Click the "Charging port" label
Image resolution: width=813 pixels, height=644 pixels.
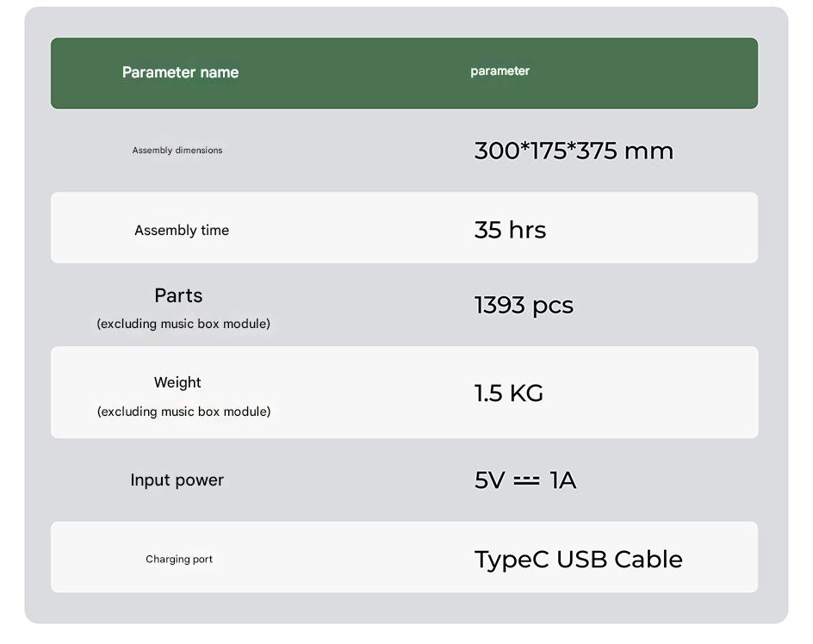[x=179, y=560]
